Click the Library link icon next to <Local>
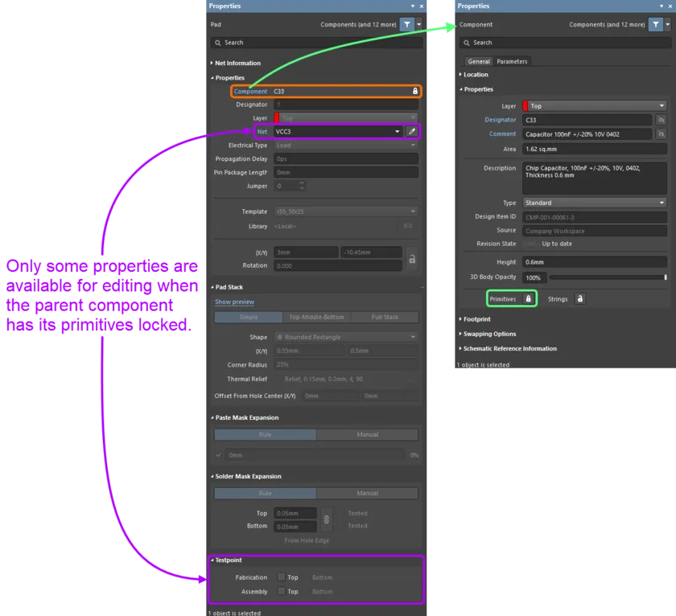Viewport: 676px width, 616px height. pyautogui.click(x=408, y=226)
